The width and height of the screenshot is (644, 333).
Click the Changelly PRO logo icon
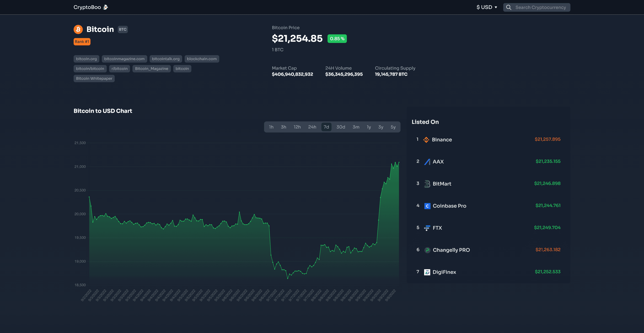[427, 250]
